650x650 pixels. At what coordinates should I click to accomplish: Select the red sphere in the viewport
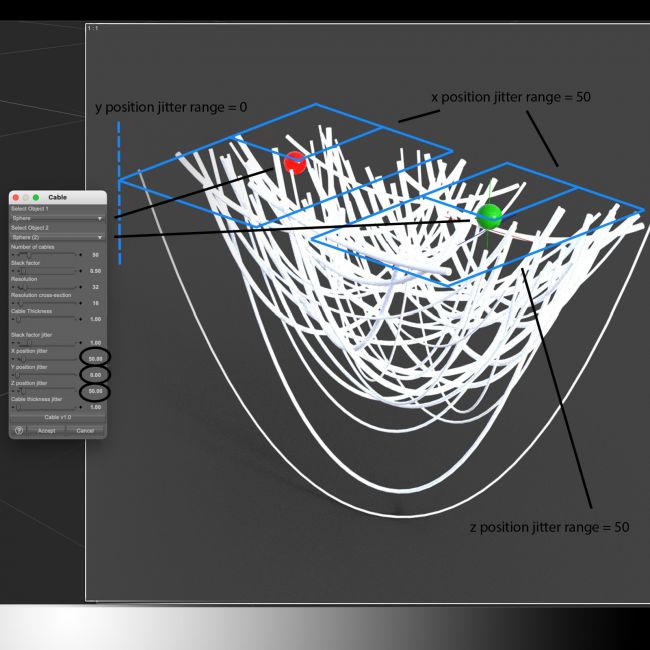point(294,162)
